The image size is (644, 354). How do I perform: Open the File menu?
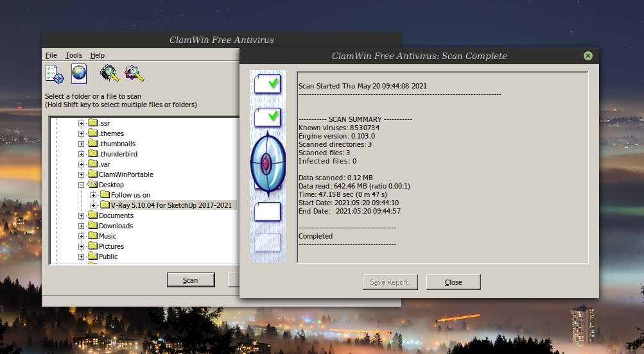51,55
